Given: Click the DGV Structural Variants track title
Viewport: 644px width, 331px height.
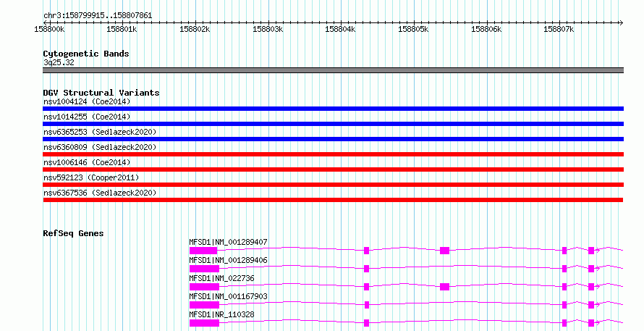Looking at the screenshot, I should pyautogui.click(x=101, y=93).
